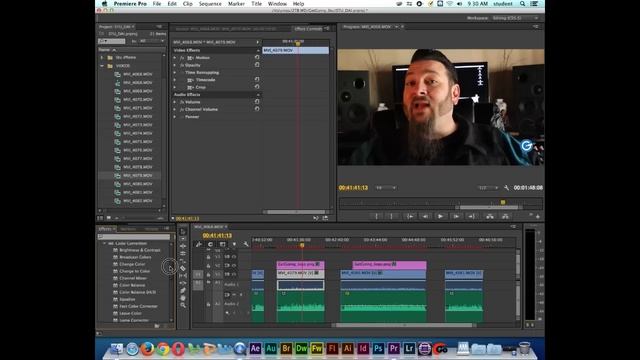Toggle A1 source patching button

(x=198, y=284)
